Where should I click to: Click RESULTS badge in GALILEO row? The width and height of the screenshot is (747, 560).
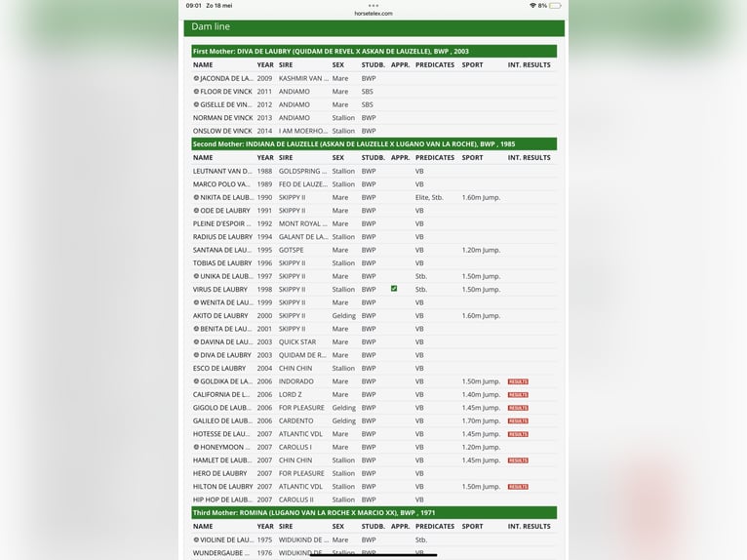tap(518, 421)
